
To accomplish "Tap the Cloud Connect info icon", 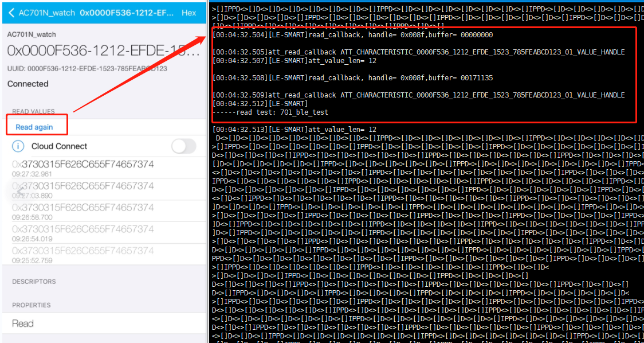I will click(x=18, y=146).
